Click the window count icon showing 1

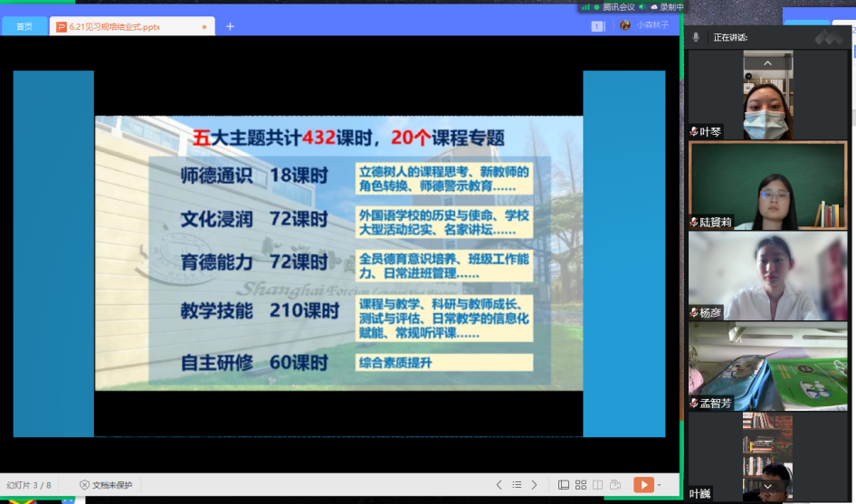tap(598, 25)
